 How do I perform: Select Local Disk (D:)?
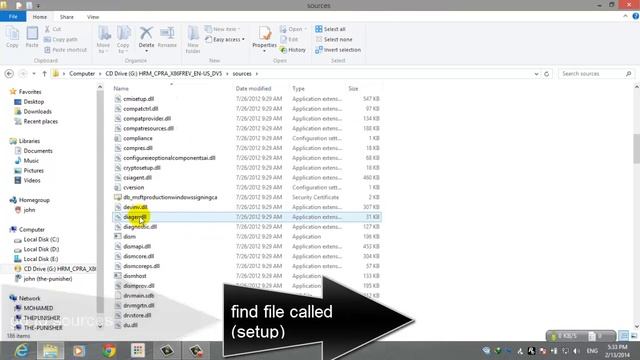pyautogui.click(x=41, y=249)
